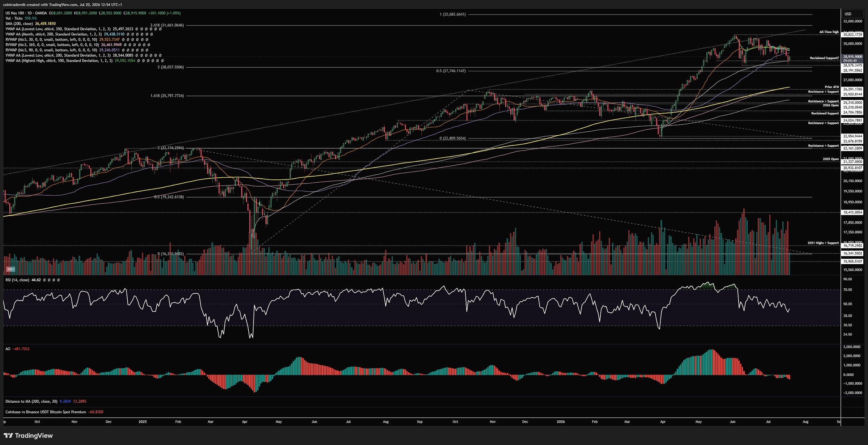Click the VWAP AA Highest High legend row
The image size is (868, 445).
tap(85, 61)
